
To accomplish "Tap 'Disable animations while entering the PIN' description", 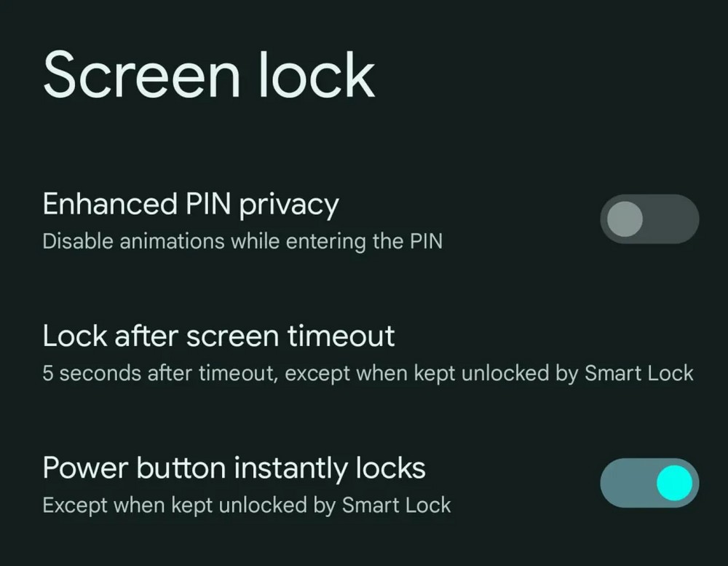I will click(242, 242).
